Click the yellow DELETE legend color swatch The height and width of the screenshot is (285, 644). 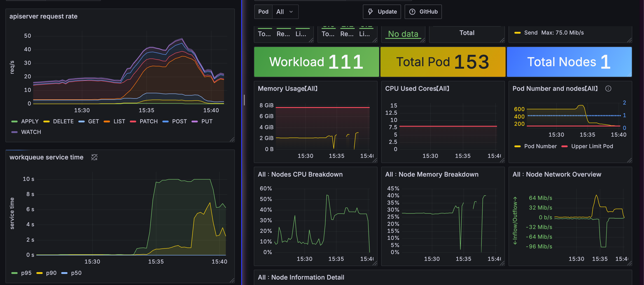coord(47,121)
